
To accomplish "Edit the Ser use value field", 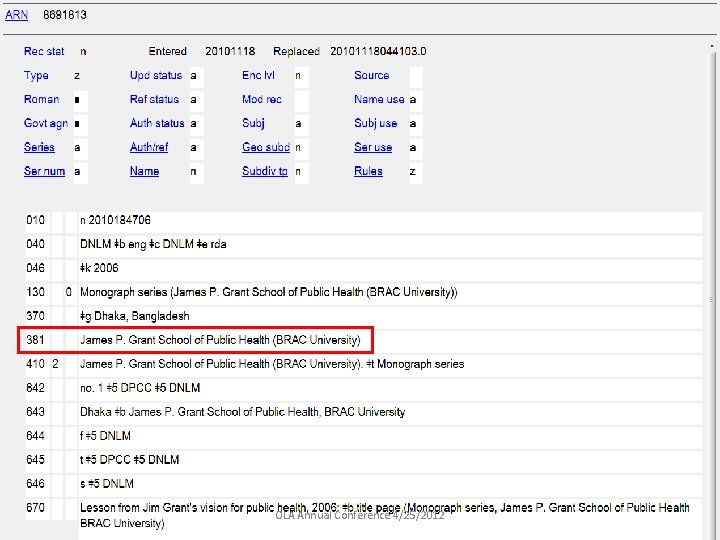I will tap(416, 147).
